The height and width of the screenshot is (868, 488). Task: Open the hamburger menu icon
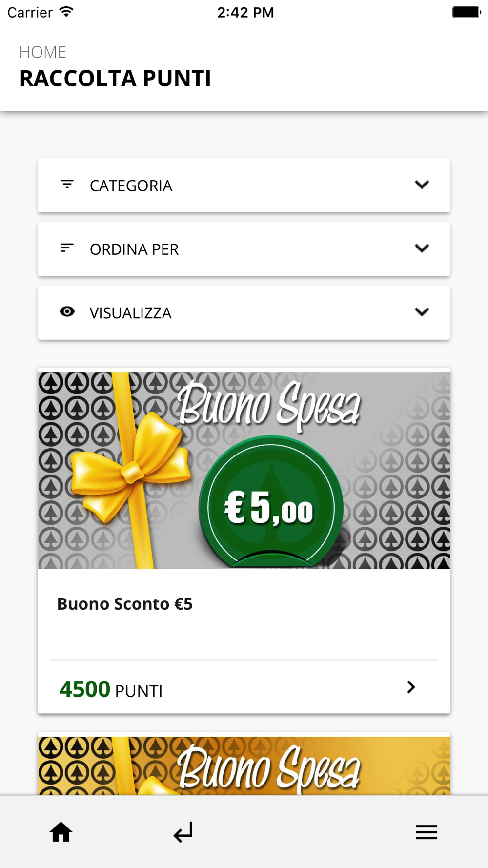pyautogui.click(x=427, y=832)
